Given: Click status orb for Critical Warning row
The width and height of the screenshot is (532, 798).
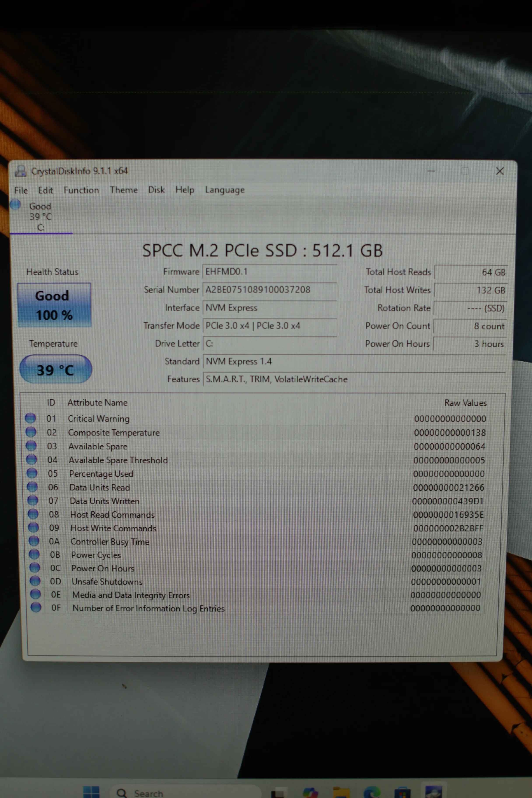Looking at the screenshot, I should click(x=31, y=418).
